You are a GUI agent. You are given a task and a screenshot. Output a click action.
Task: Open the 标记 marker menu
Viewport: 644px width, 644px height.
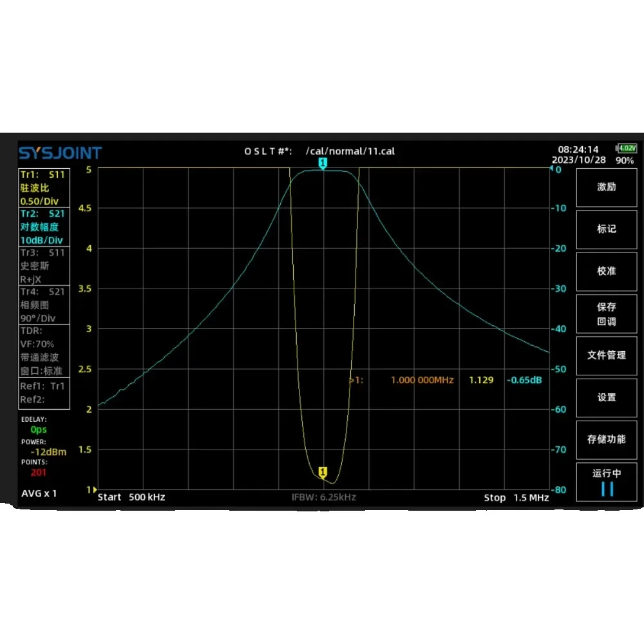tap(606, 229)
